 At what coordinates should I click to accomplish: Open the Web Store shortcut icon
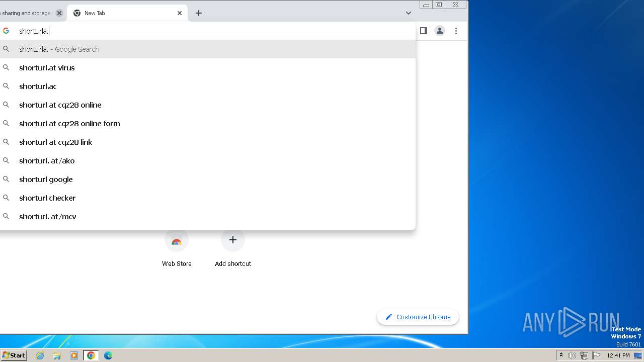(177, 240)
